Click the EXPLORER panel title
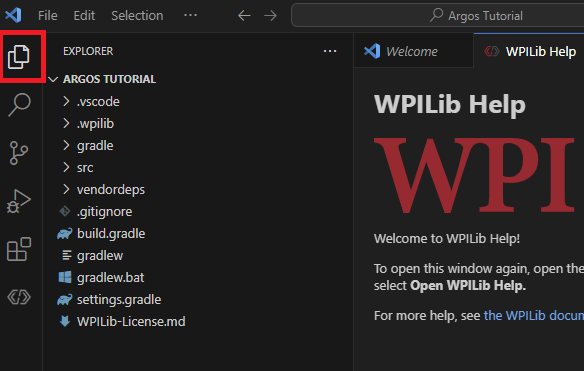584x371 pixels. tap(88, 51)
